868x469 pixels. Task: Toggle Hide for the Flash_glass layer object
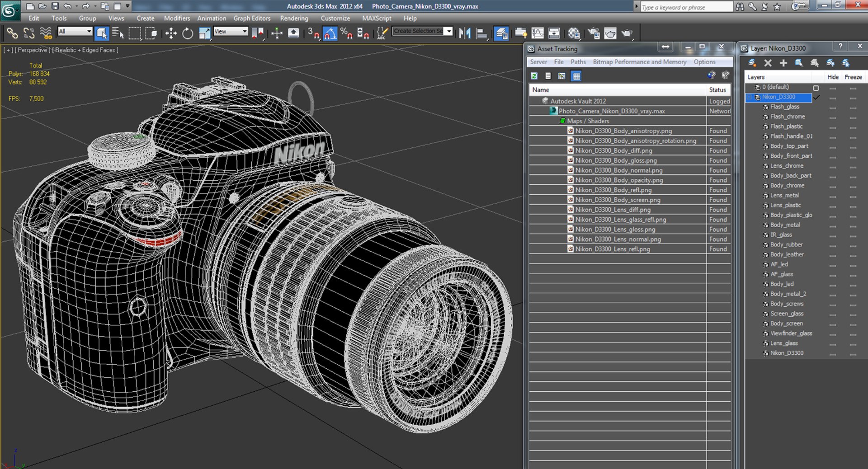coord(833,108)
